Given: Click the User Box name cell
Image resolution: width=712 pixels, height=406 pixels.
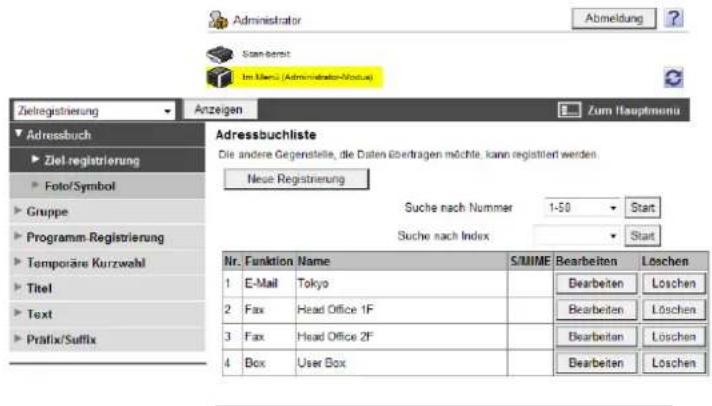Looking at the screenshot, I should click(401, 363).
